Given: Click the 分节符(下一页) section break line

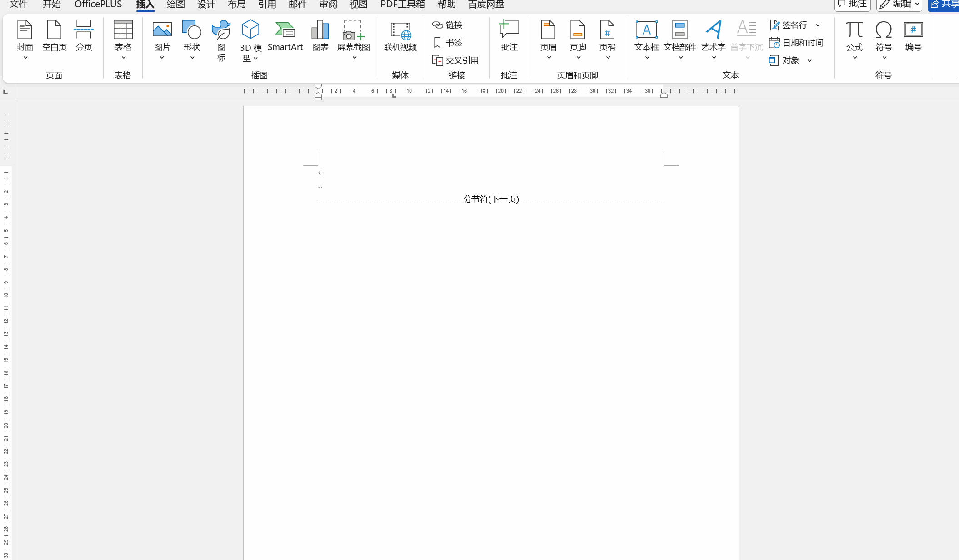Looking at the screenshot, I should [x=491, y=199].
